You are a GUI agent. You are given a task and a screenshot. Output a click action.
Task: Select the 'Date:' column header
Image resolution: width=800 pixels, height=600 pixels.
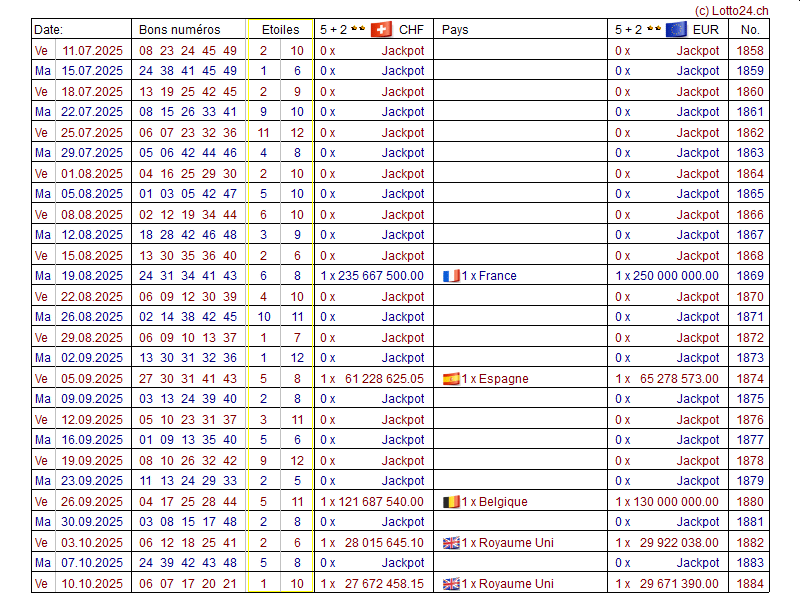coord(48,30)
